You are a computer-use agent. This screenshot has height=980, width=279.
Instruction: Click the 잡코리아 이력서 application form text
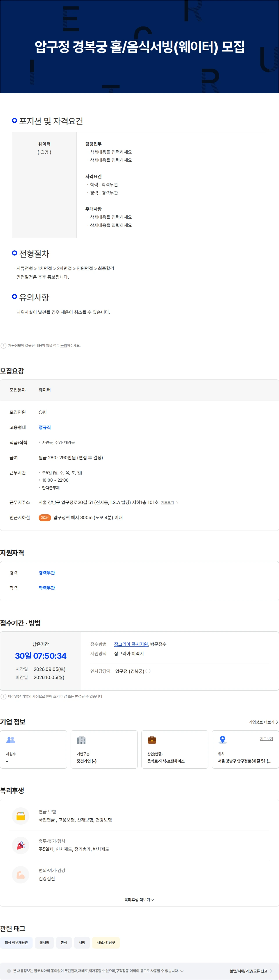(129, 653)
